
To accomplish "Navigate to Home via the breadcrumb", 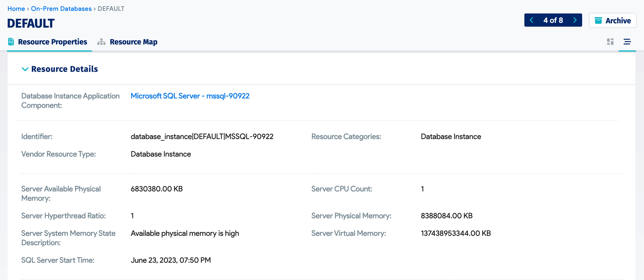I will click(16, 8).
